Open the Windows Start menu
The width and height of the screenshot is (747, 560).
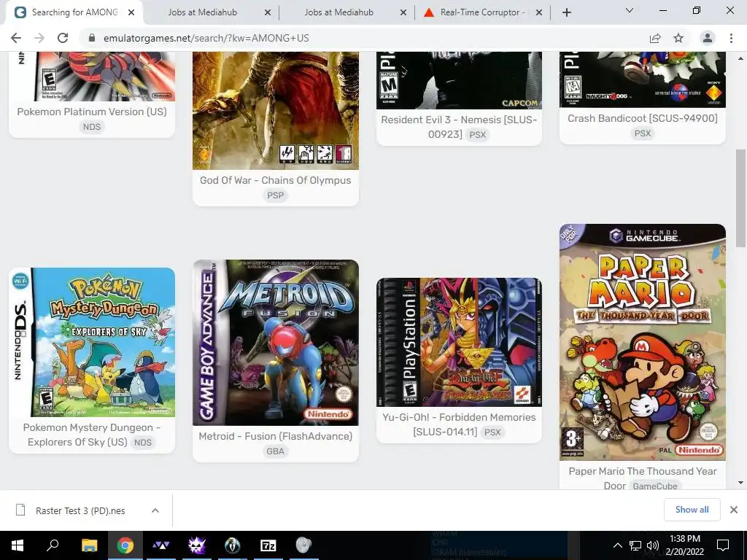point(18,545)
